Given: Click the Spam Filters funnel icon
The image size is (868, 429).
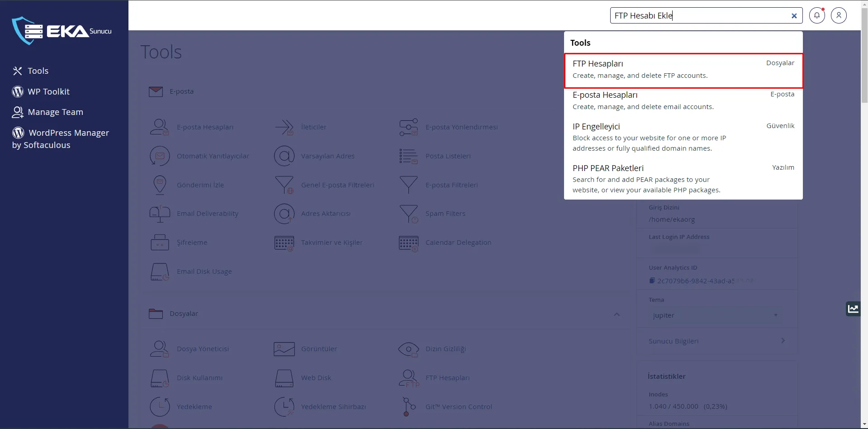Looking at the screenshot, I should 408,214.
